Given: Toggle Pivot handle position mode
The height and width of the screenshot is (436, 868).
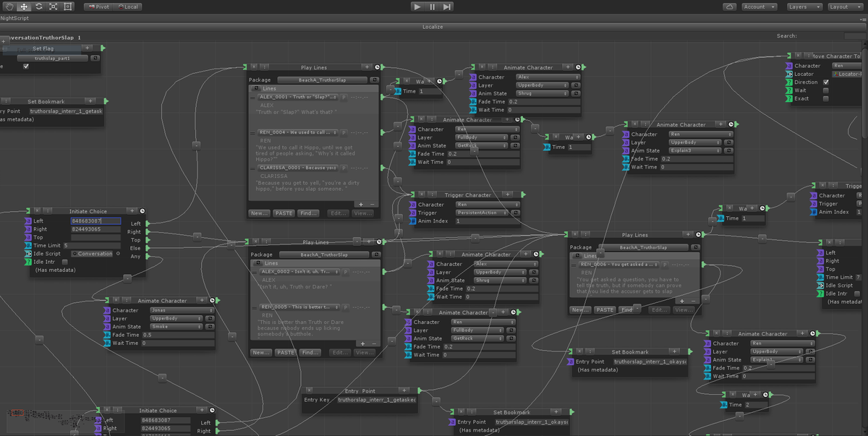Looking at the screenshot, I should tap(98, 7).
